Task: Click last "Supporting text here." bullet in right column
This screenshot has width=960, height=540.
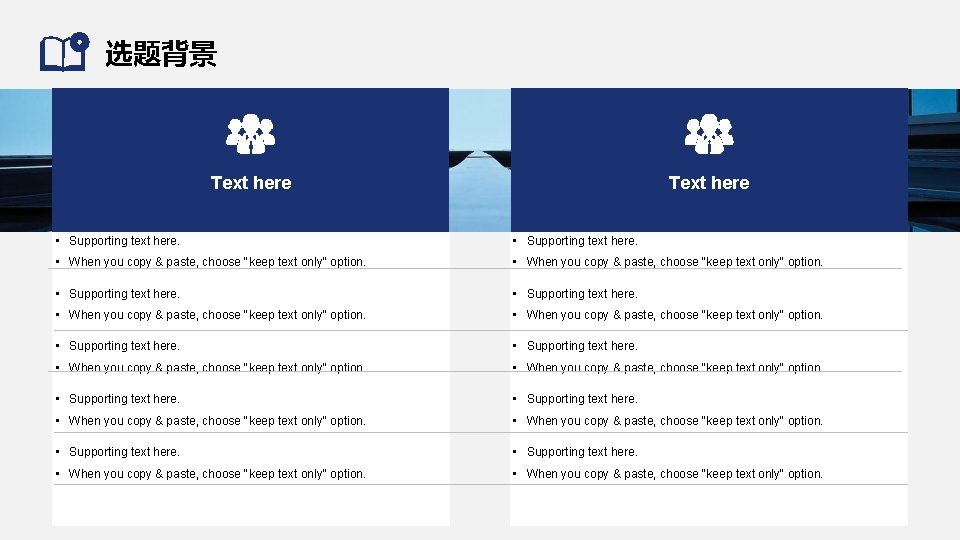Action: tap(582, 452)
